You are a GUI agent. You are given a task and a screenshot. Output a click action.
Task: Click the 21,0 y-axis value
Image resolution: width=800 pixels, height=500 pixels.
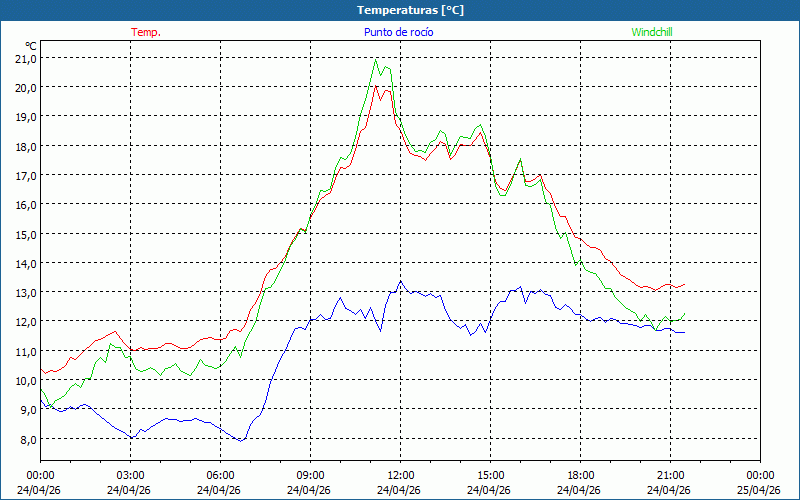pyautogui.click(x=25, y=58)
